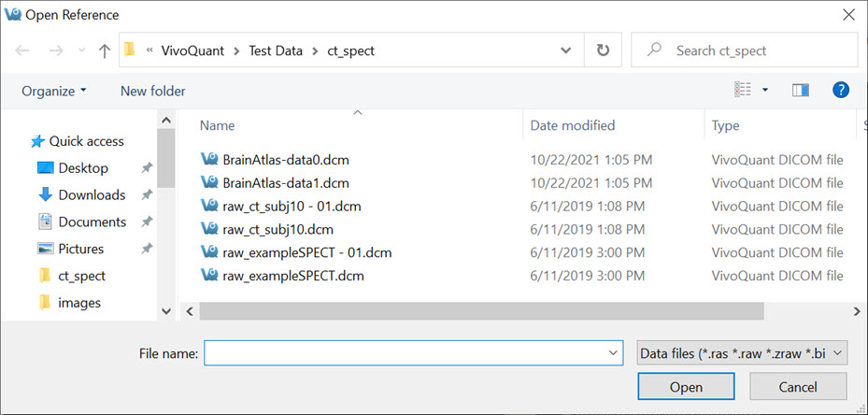Sort files by Date modified column
The image size is (868, 415).
click(x=572, y=125)
